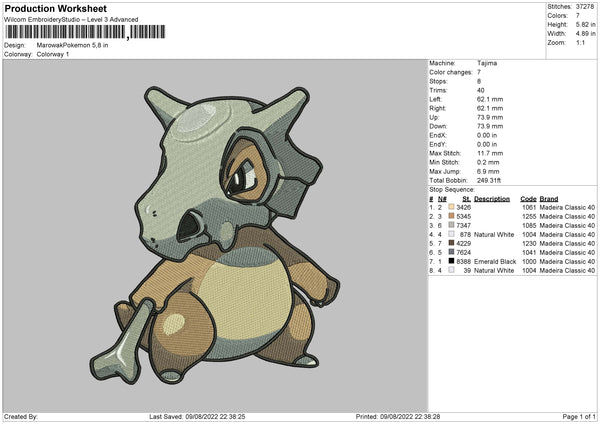Screen dimensions: 600x424
Task: Select the EndY value 0.00 in
Action: coord(487,144)
